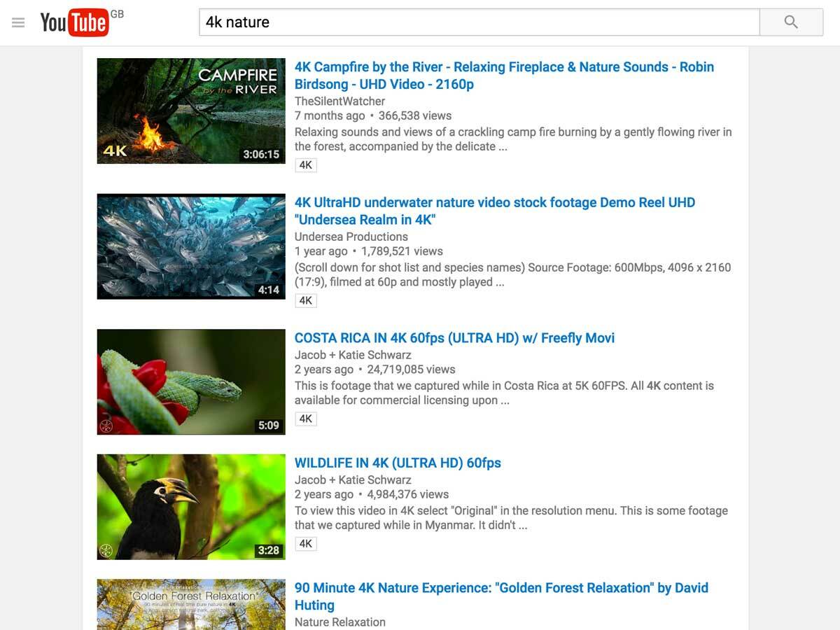Screen dimensions: 840x630
Task: Click the magnifier search button
Action: pos(791,22)
